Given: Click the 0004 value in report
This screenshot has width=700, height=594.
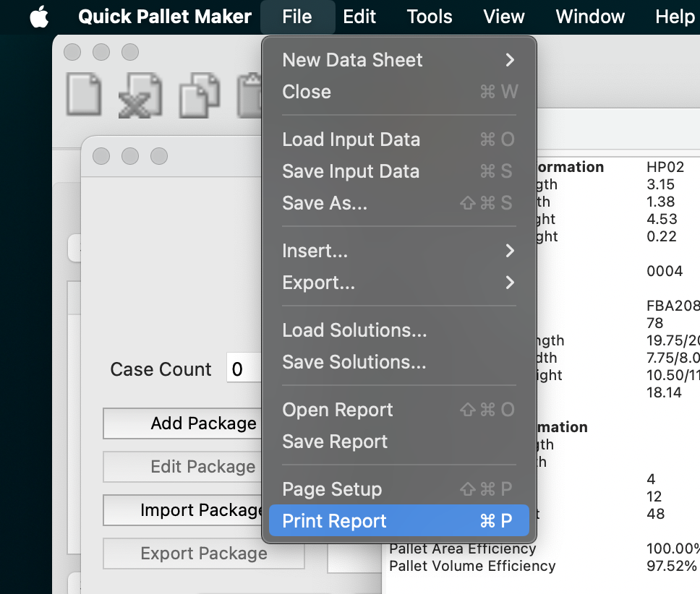Looking at the screenshot, I should tap(665, 271).
